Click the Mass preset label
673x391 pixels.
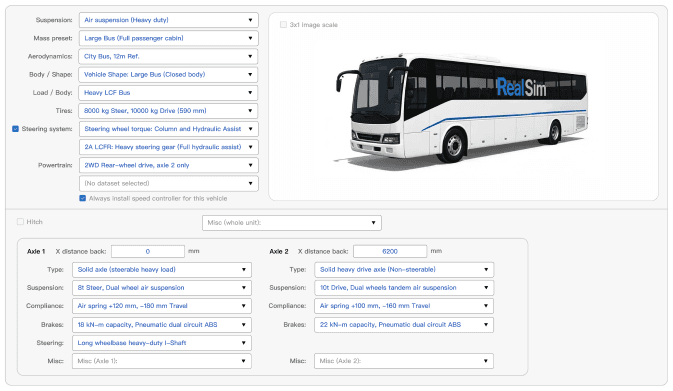point(53,38)
